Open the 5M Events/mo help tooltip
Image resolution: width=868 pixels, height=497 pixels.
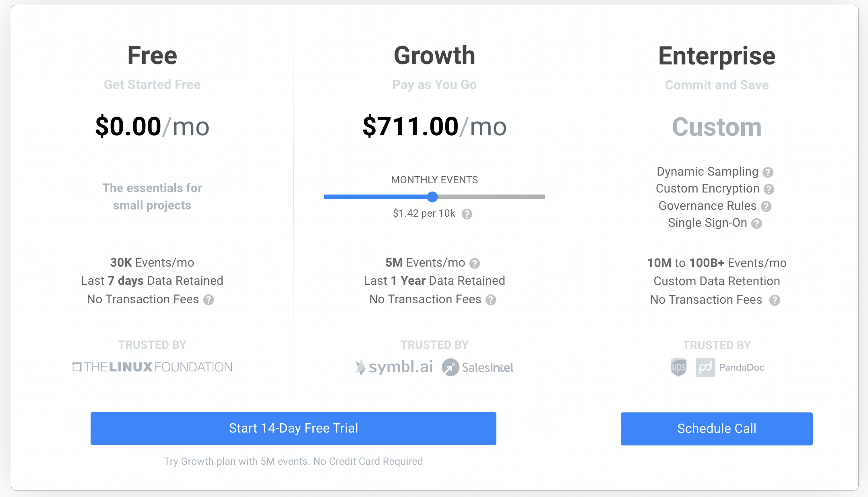tap(475, 263)
